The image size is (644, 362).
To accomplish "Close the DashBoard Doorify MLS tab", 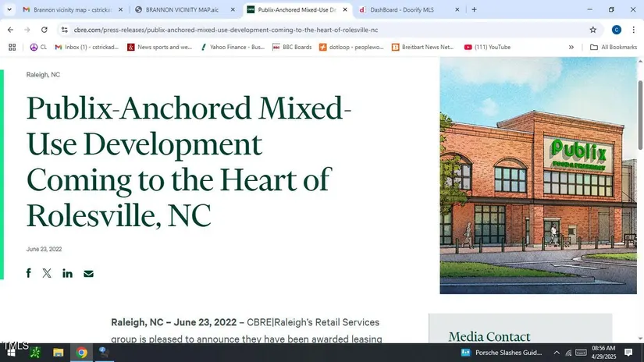I will pos(457,9).
